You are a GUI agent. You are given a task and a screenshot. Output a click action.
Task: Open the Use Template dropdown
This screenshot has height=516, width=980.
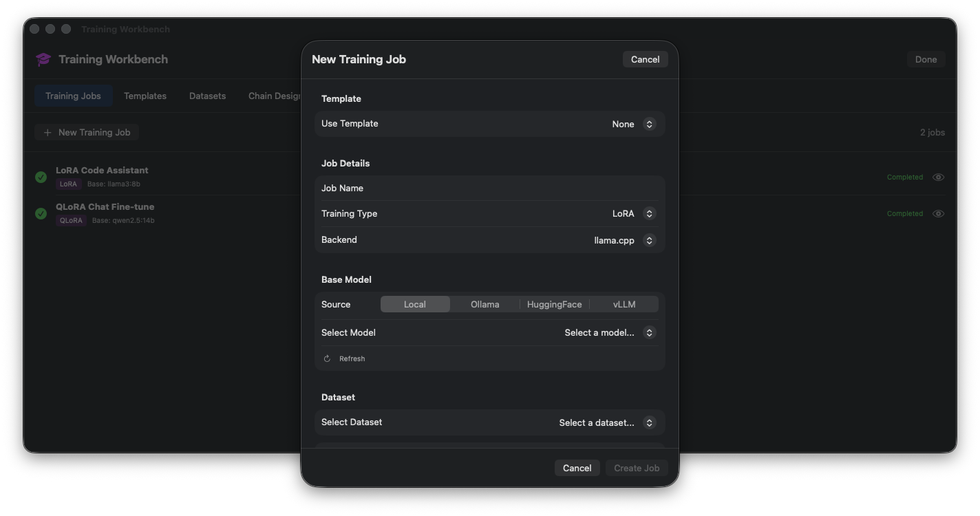click(630, 124)
